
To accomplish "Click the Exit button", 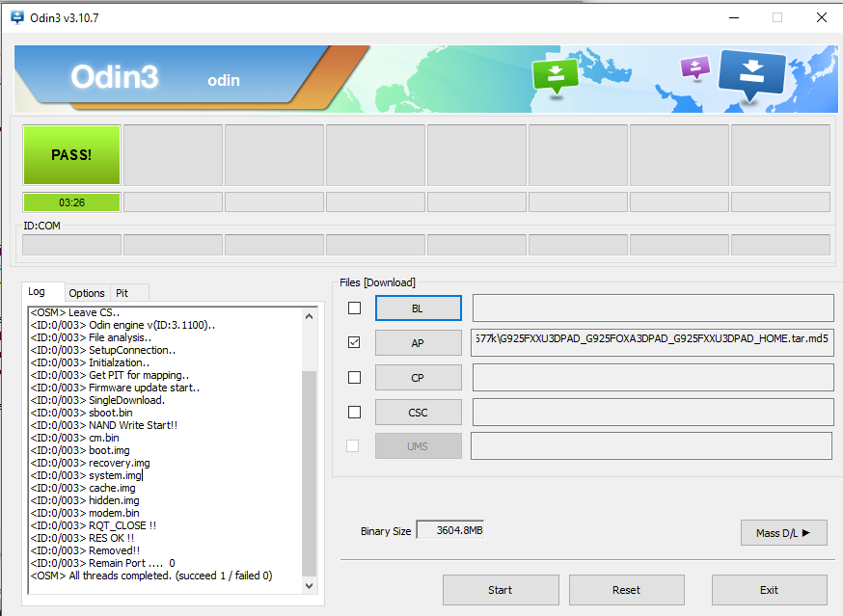I will click(770, 590).
